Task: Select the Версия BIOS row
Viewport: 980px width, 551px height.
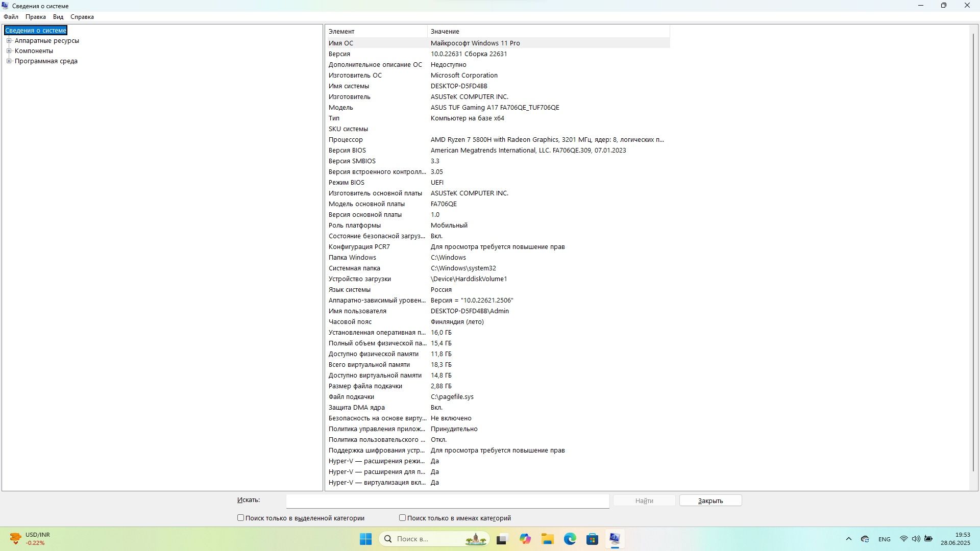Action: 498,151
